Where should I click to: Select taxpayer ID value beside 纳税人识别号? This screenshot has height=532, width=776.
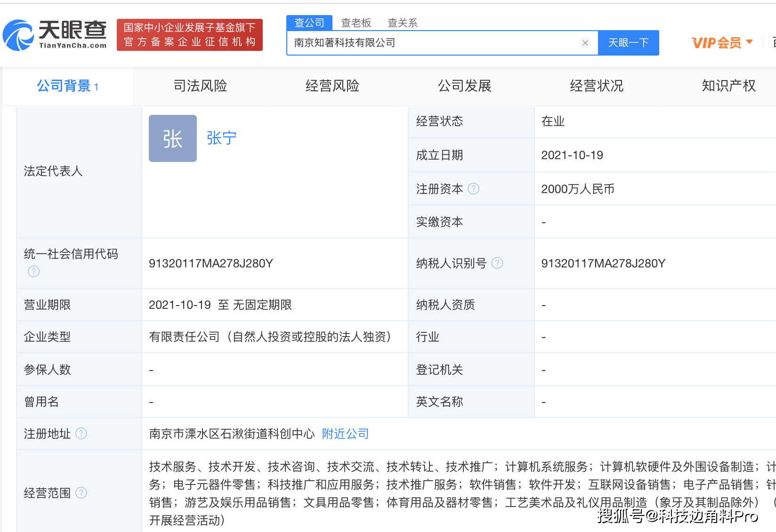(603, 263)
